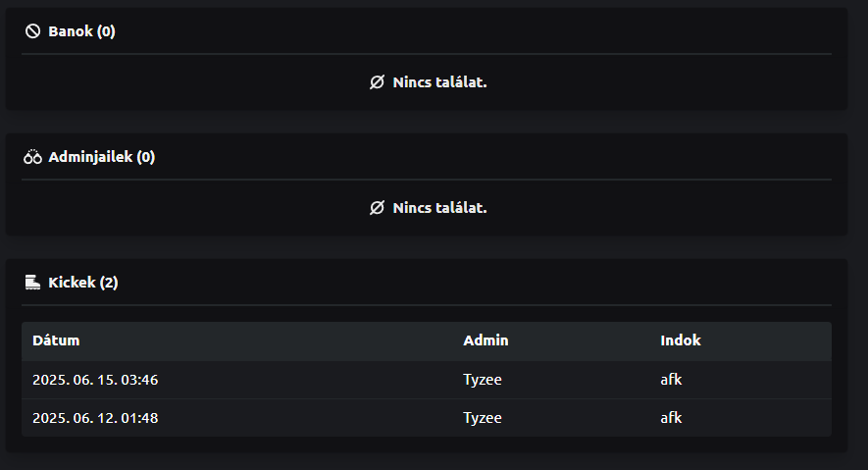The width and height of the screenshot is (868, 470).
Task: Click the afk reason in the June 15 row
Action: (671, 380)
